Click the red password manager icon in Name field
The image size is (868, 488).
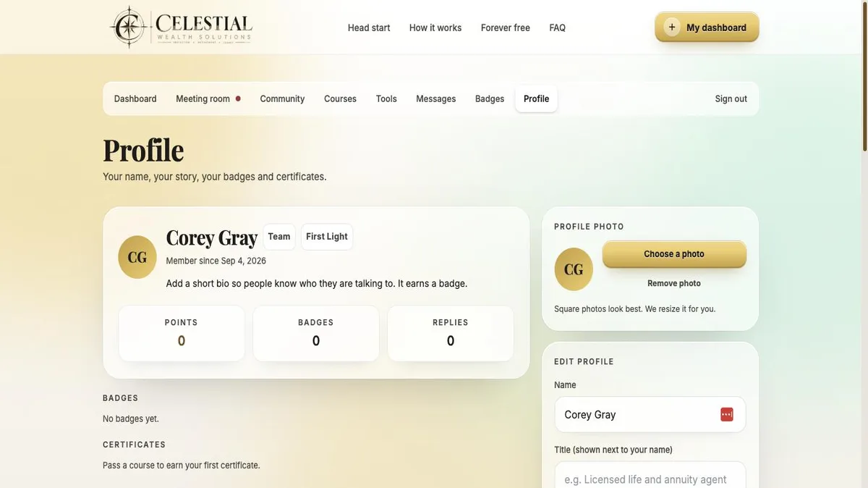tap(727, 414)
